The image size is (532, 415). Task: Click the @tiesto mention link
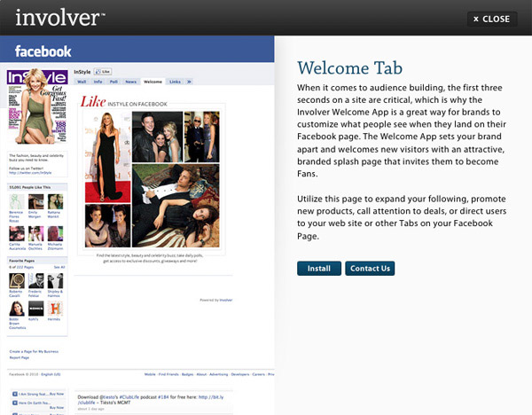[x=108, y=396]
